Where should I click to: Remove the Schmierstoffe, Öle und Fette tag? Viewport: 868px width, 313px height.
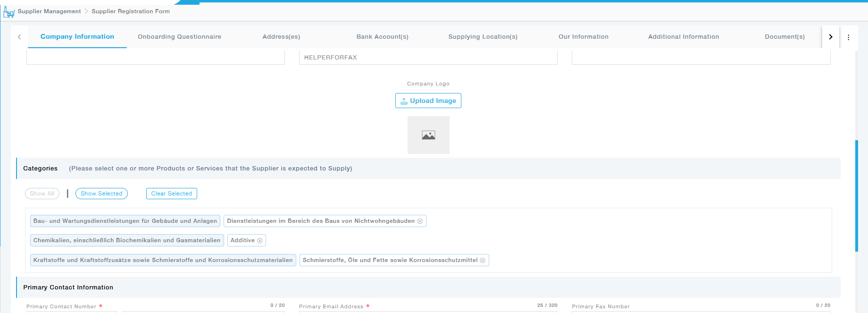pos(483,261)
